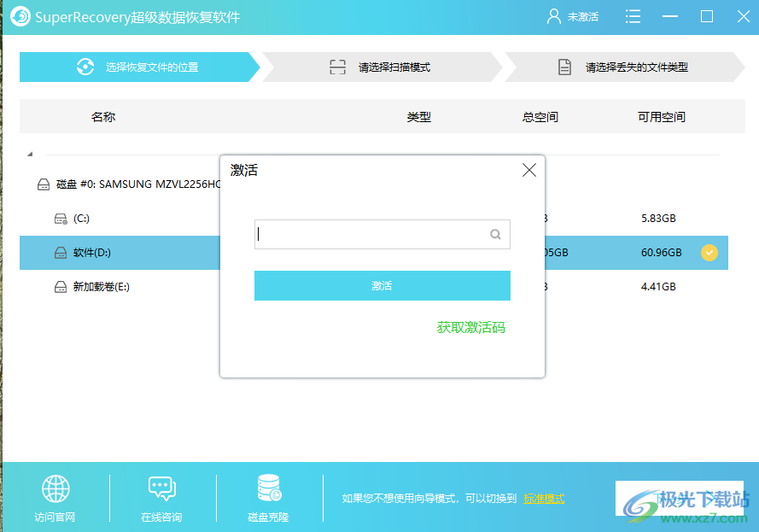Select the 请选择扫描模式 step tab
Viewport: 759px width, 532px height.
tap(382, 67)
